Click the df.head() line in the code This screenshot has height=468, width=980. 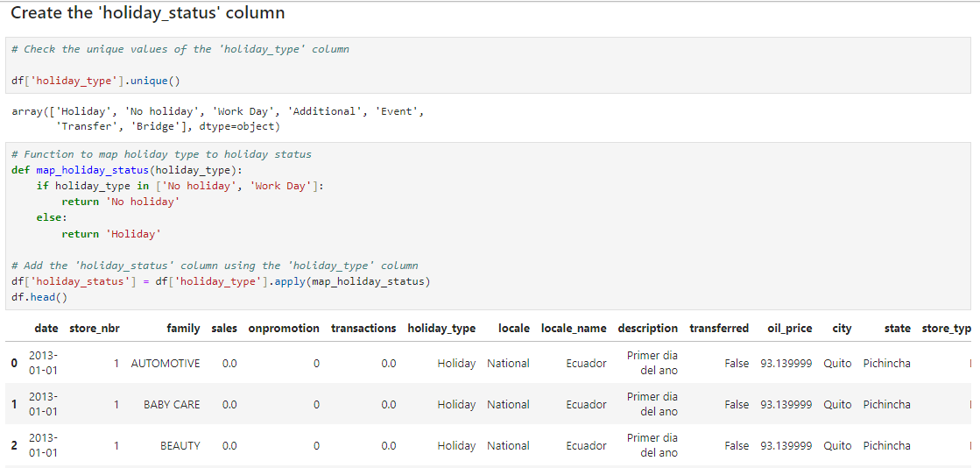[39, 297]
